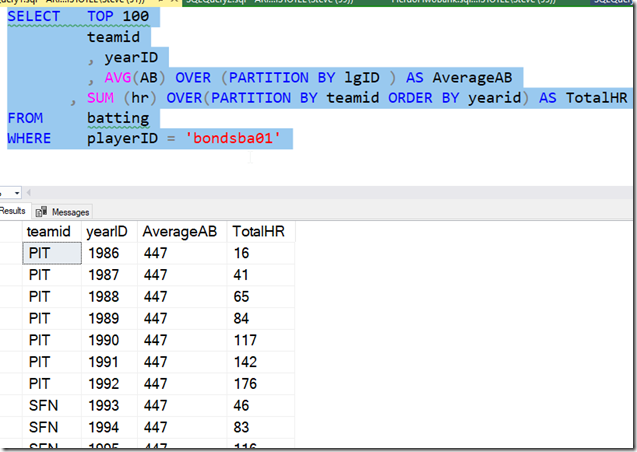
Task: Click the SELECT keyword in the query
Action: point(34,17)
